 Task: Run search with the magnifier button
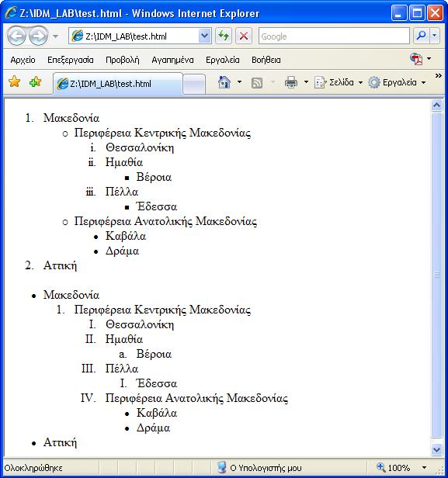tap(421, 36)
